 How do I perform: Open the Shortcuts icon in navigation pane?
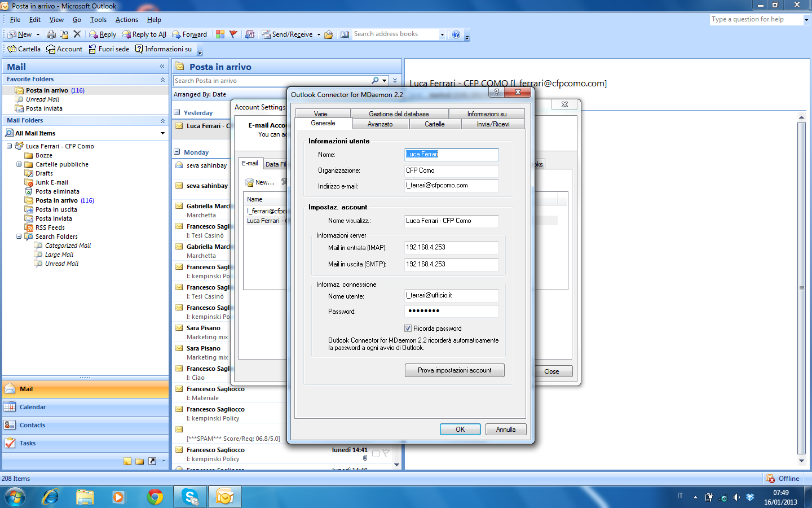coord(152,461)
